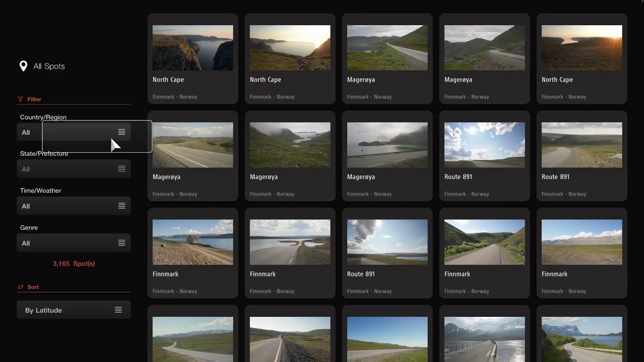
Task: Expand the Time/Weather filter dropdown
Action: [x=73, y=206]
